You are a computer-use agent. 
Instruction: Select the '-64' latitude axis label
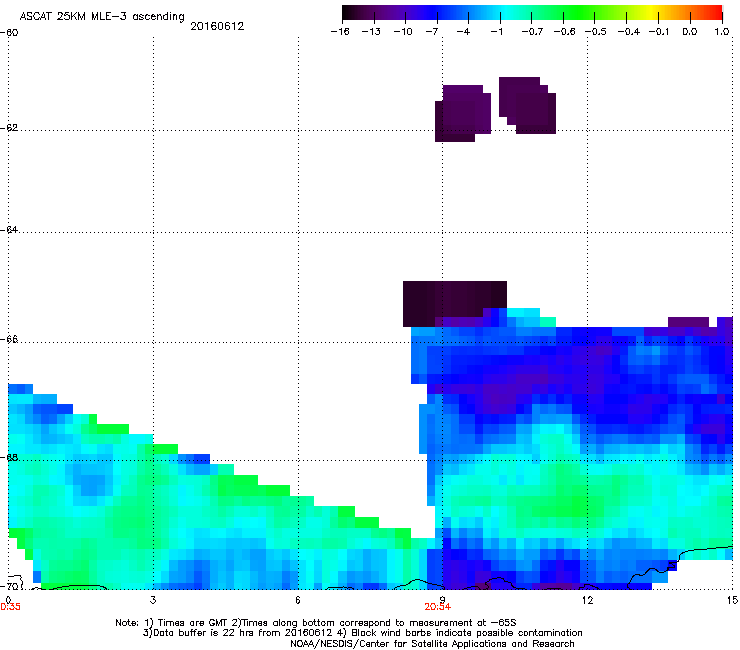coord(9,229)
